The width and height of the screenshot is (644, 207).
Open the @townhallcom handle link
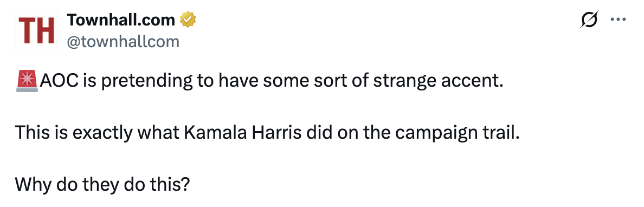(x=123, y=42)
